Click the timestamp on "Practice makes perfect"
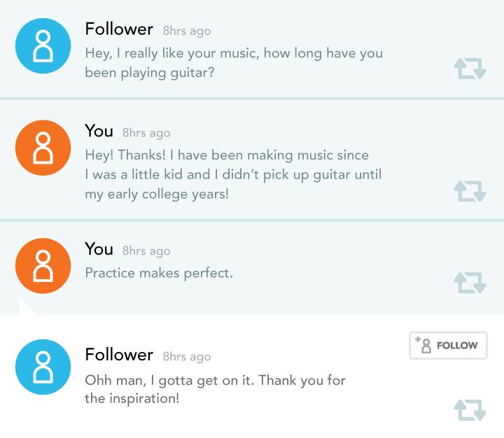Viewport: 504px width, 438px height. (146, 251)
